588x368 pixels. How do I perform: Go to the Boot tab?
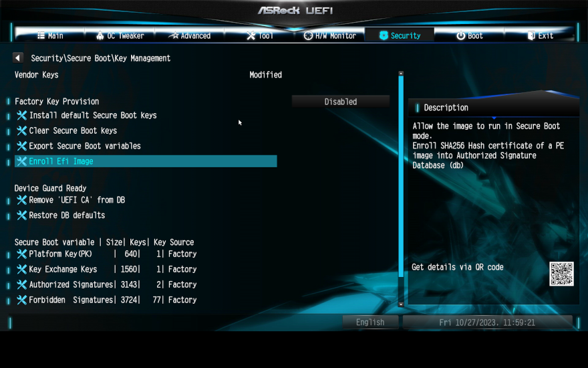(470, 35)
